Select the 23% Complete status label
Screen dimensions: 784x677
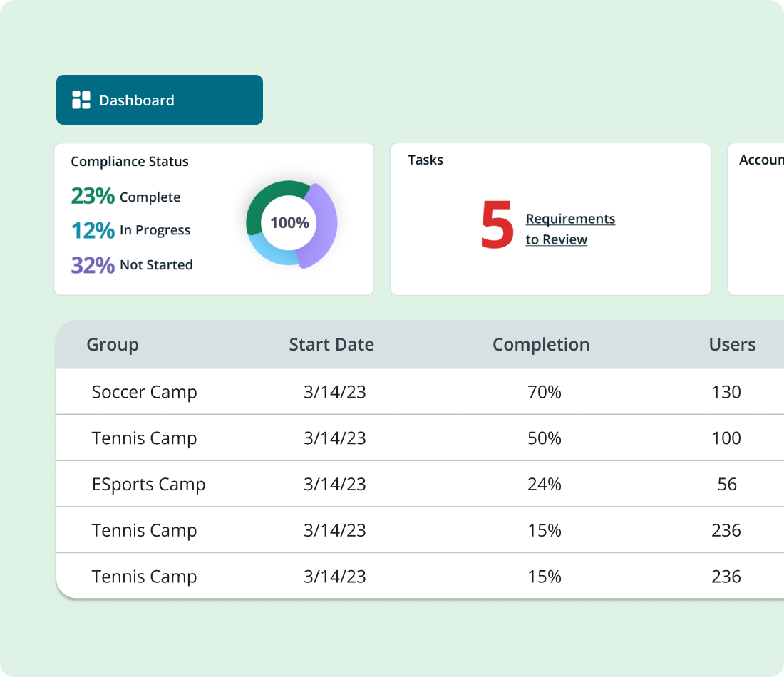pos(125,196)
